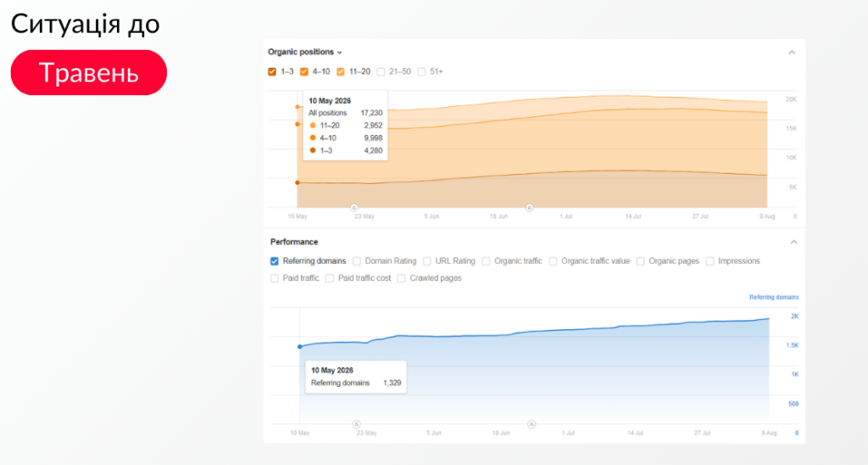
Task: Click the Google update marker near 23 May on performance chart
Action: pyautogui.click(x=357, y=424)
